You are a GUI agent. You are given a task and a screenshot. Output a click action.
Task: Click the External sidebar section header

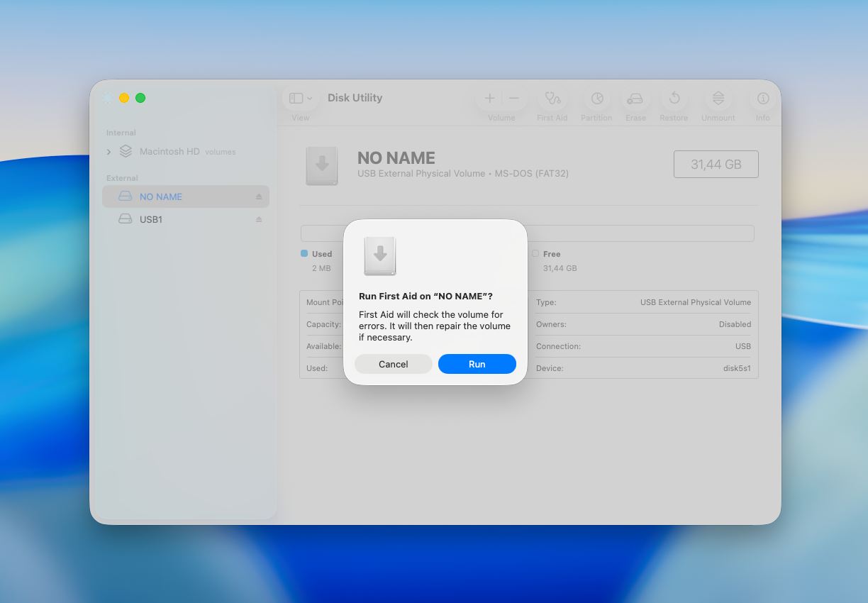point(122,178)
